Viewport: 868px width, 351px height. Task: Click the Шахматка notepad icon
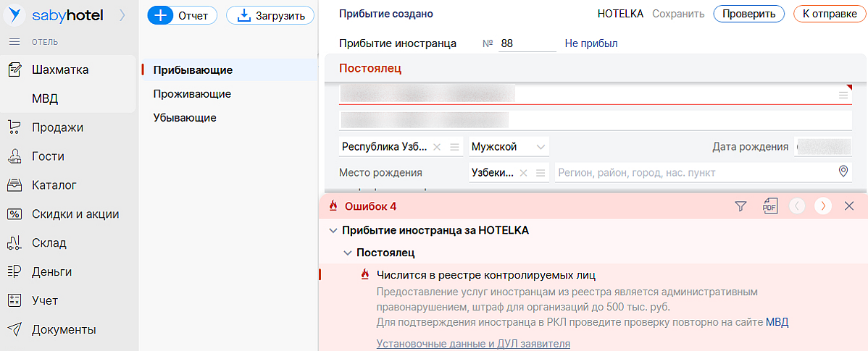click(15, 69)
